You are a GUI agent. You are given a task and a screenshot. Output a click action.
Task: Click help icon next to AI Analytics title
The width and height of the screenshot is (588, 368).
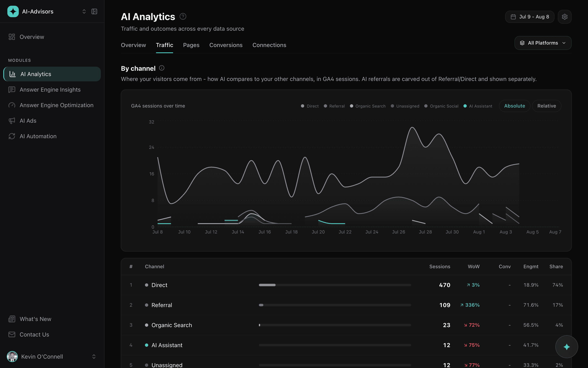click(x=183, y=16)
